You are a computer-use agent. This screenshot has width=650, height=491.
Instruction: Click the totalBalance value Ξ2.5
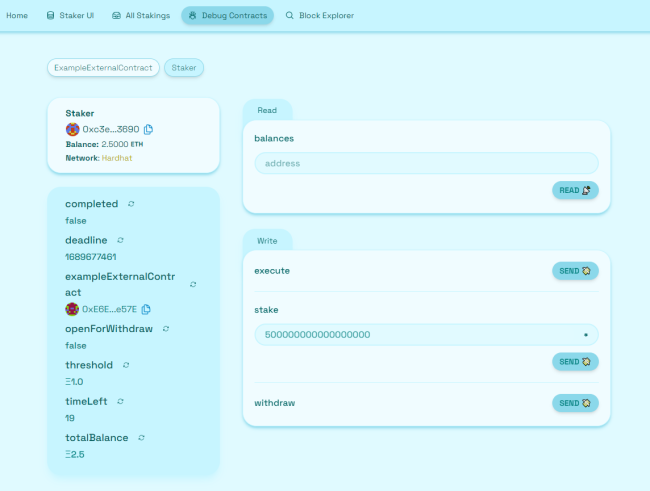click(75, 455)
